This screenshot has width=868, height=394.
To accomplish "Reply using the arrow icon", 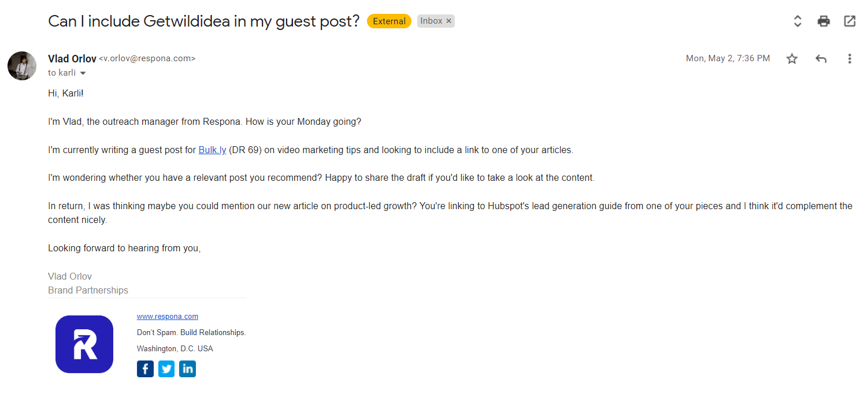I will [821, 58].
